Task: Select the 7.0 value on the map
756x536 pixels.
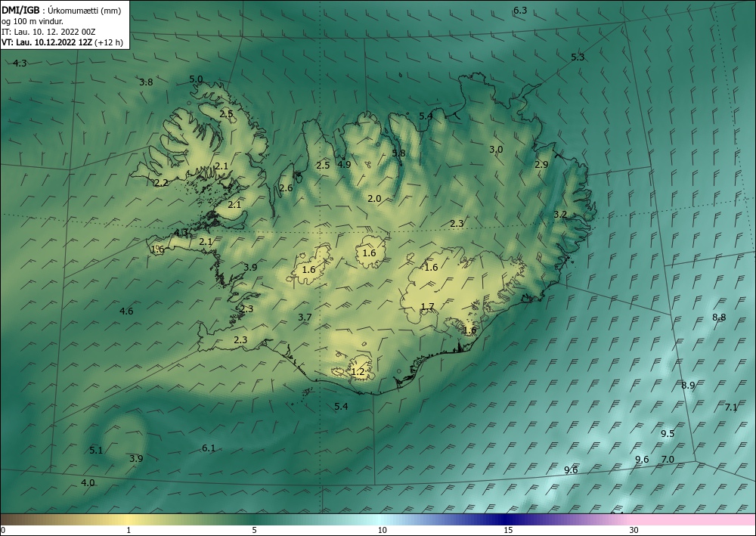Action: 668,460
